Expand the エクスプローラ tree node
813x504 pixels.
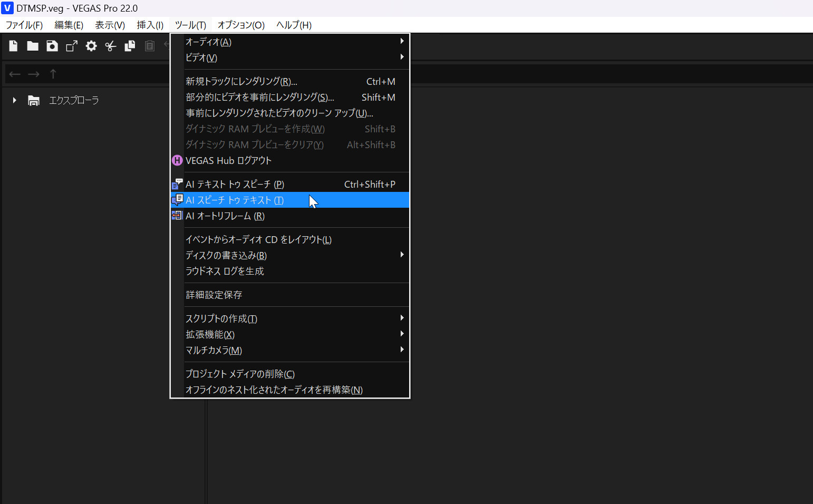point(15,100)
